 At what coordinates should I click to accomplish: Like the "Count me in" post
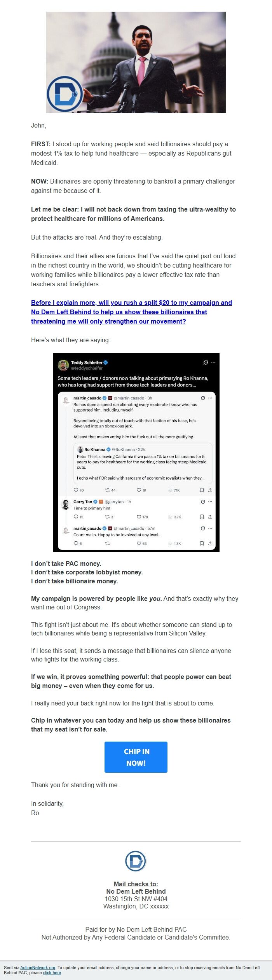pyautogui.click(x=139, y=543)
